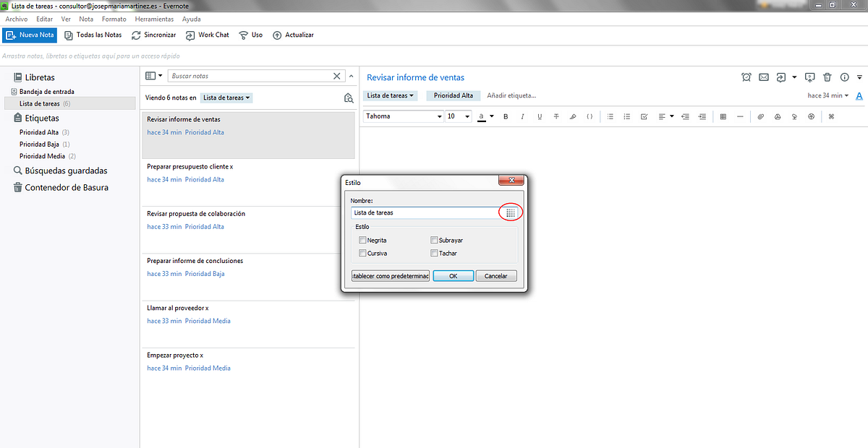Click Añadir etiqueta field
Screen dimensions: 868x448
pos(511,95)
